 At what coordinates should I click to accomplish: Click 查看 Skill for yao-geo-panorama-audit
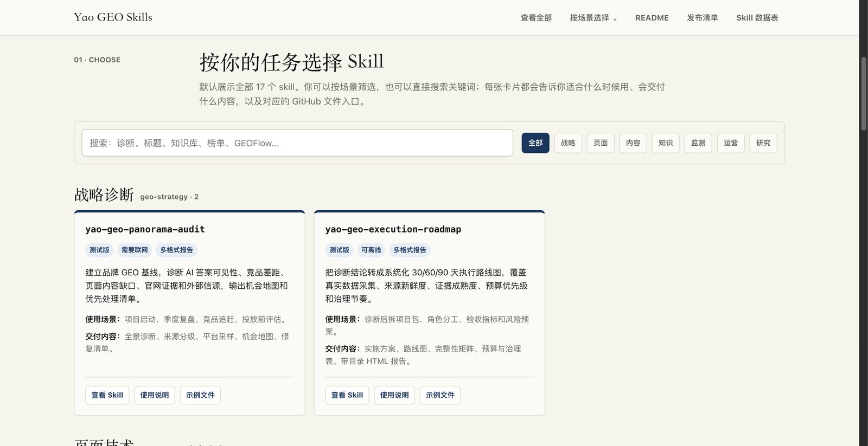[x=107, y=395]
